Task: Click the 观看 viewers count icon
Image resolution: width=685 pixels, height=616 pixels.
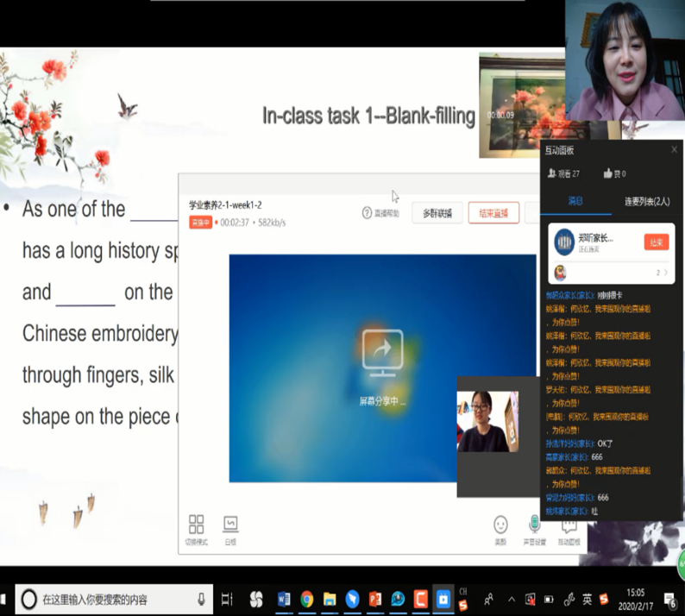Action: pos(552,173)
